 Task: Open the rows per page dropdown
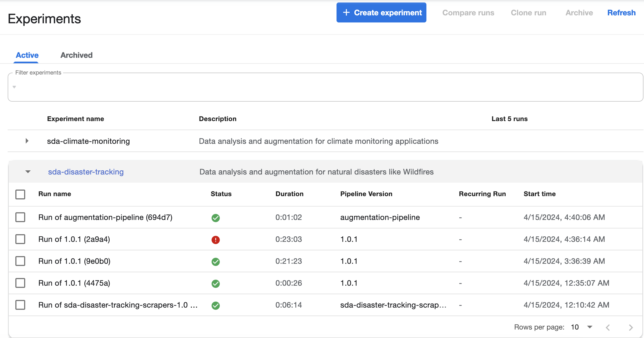point(582,327)
